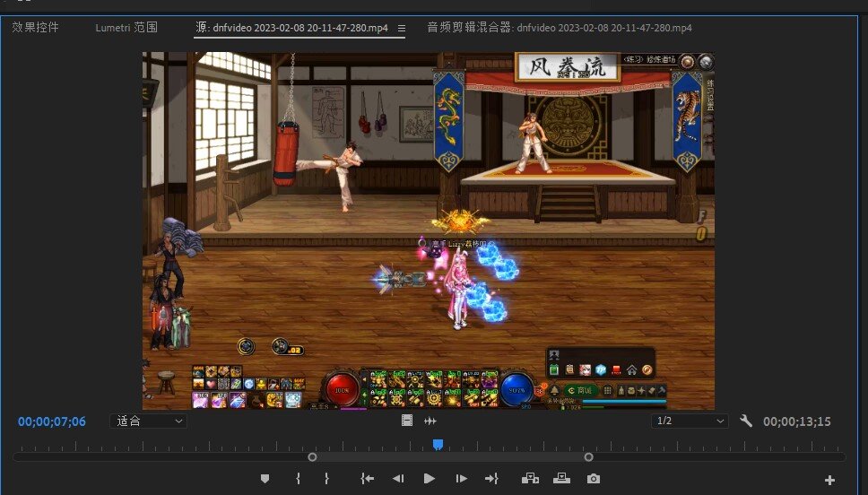The height and width of the screenshot is (495, 868).
Task: Open the source panel hamburger menu
Action: click(x=402, y=28)
